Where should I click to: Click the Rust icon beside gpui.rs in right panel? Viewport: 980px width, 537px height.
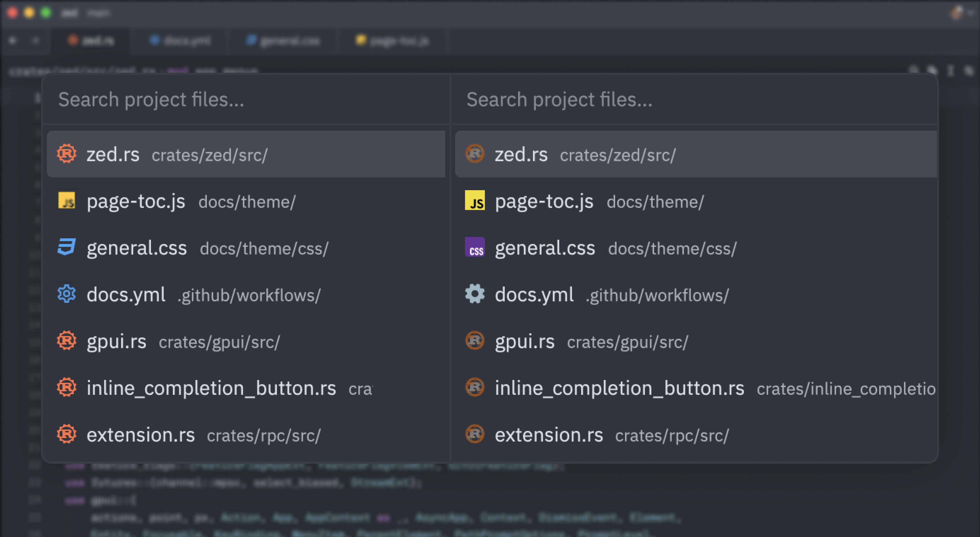tap(475, 341)
